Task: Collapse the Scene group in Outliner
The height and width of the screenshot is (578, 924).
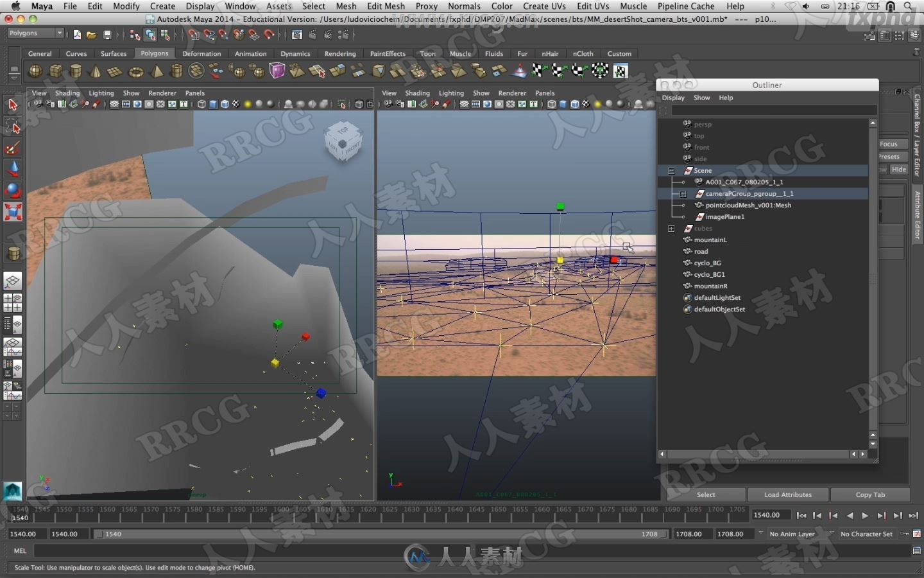Action: coord(671,171)
